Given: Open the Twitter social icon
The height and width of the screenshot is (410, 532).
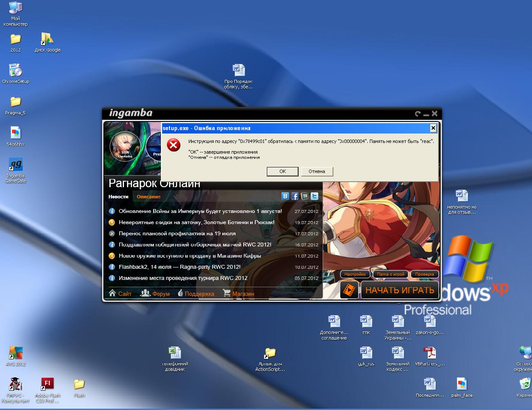Looking at the screenshot, I should point(314,196).
